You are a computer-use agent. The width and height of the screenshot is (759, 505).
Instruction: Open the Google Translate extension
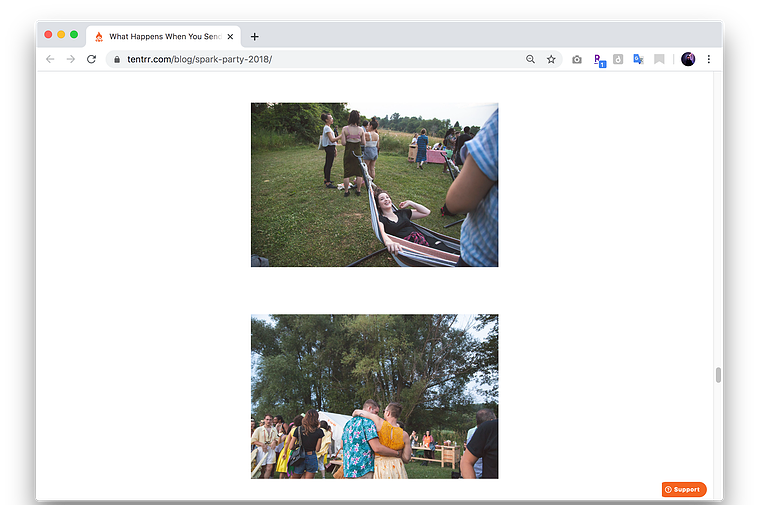pyautogui.click(x=638, y=59)
